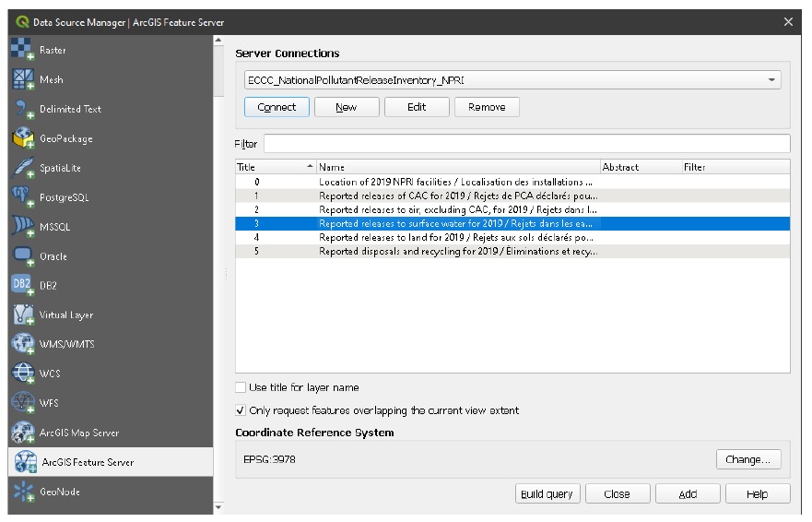
Task: Click sidebar scrollbar down arrow
Action: click(x=218, y=507)
